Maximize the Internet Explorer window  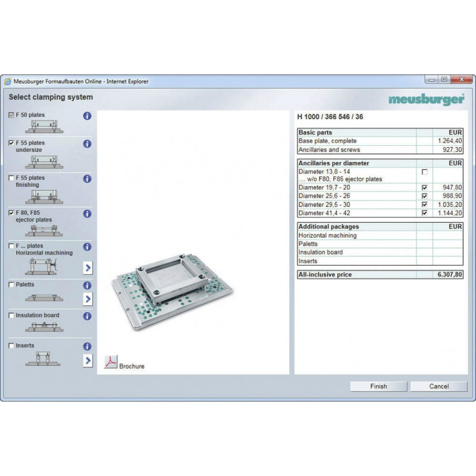[x=444, y=79]
